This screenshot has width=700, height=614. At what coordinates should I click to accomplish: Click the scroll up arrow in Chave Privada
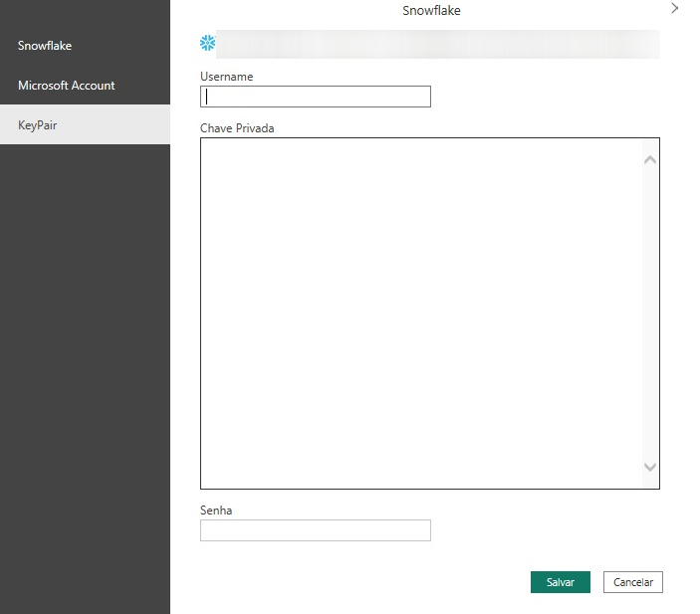[650, 159]
